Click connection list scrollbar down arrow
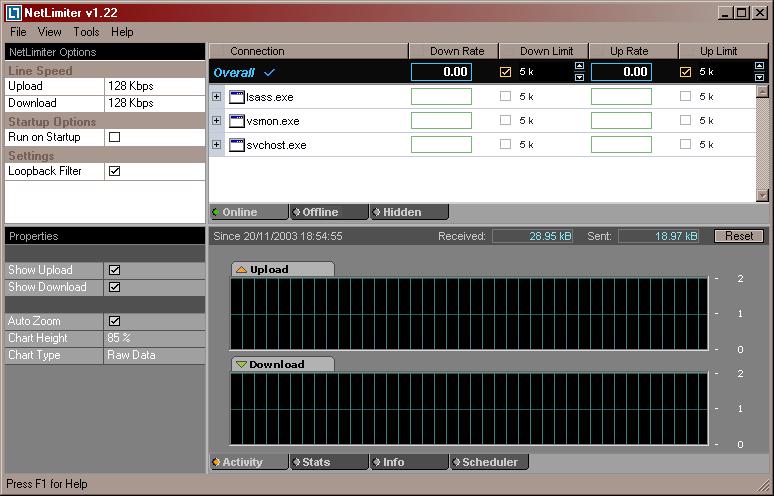The image size is (774, 496). click(763, 195)
